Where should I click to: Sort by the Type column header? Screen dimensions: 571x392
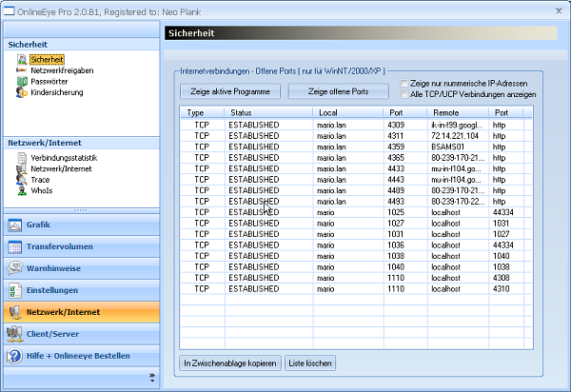(x=202, y=112)
